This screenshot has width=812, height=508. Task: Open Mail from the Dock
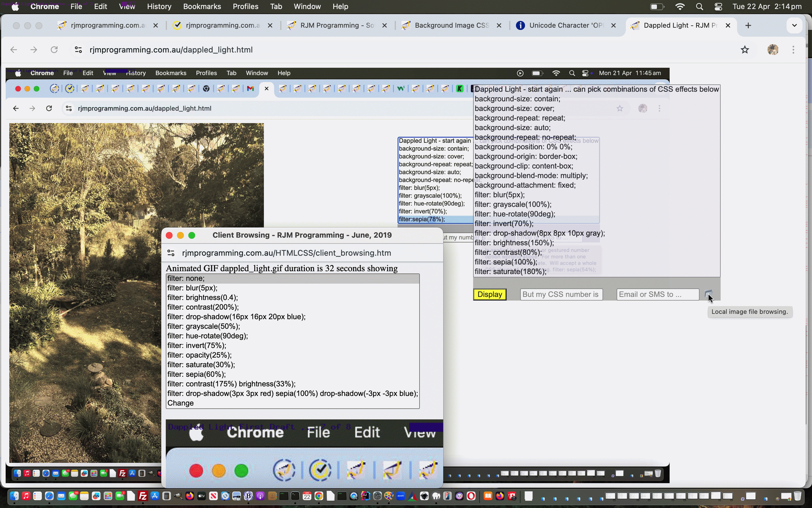tap(61, 496)
